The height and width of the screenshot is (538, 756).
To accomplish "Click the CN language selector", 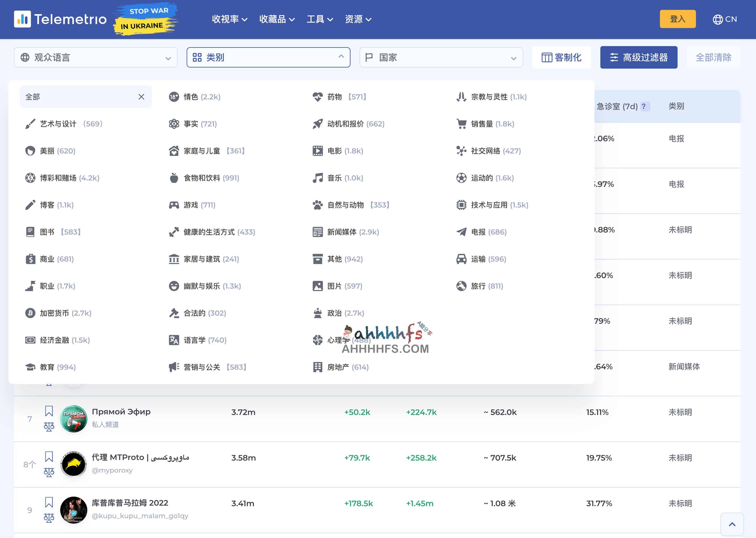I will click(x=724, y=19).
